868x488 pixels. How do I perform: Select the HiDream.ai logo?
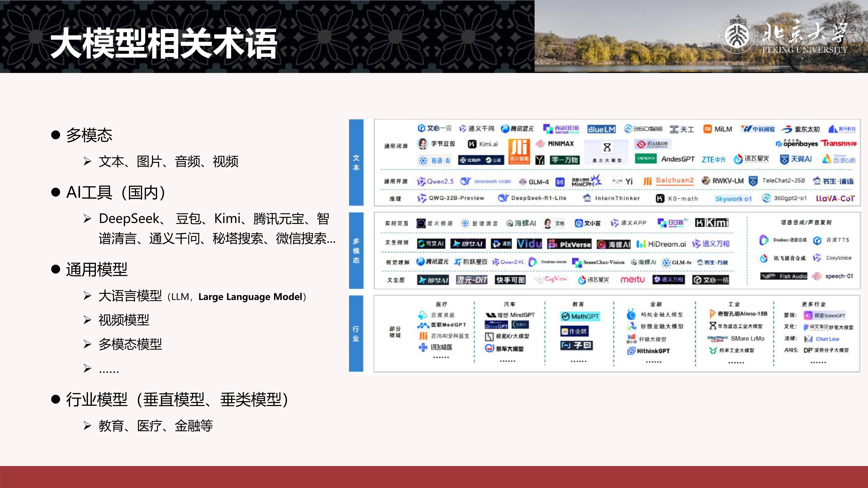pos(661,244)
